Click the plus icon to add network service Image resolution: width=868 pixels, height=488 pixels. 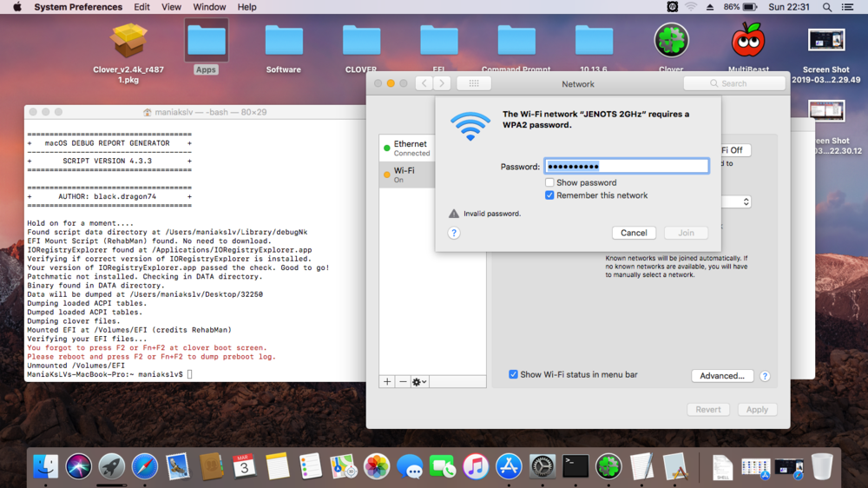pos(387,382)
